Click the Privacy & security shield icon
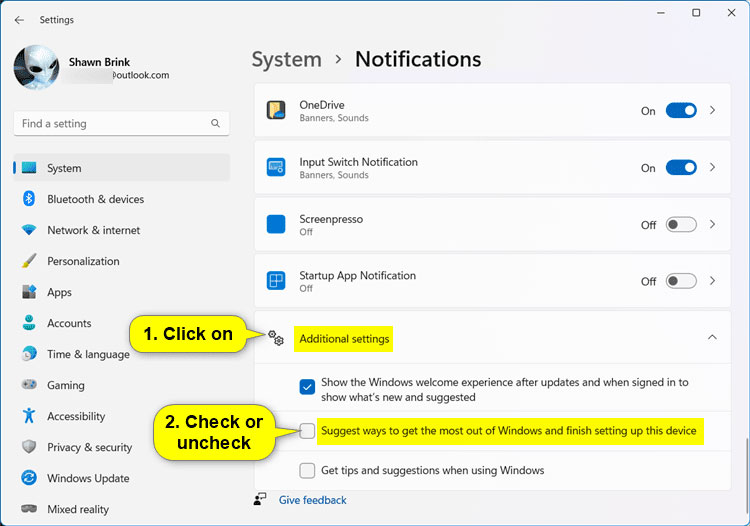Viewport: 750px width, 526px height. 29,447
